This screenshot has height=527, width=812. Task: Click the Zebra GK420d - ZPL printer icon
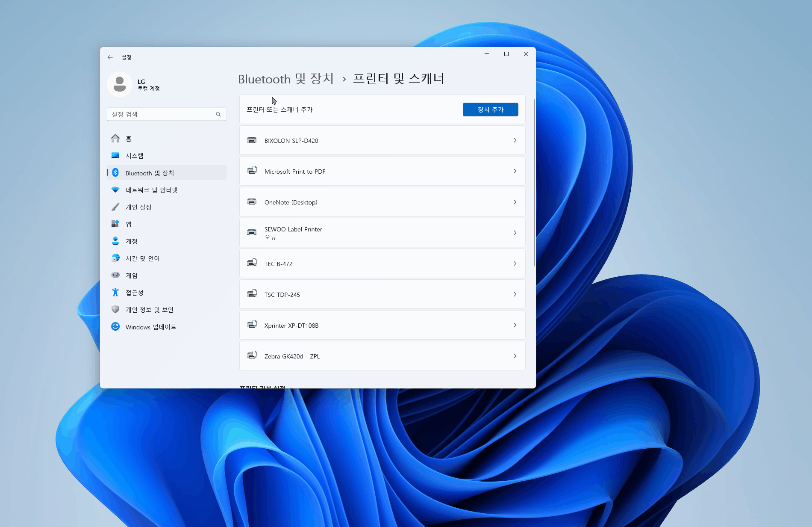(252, 355)
